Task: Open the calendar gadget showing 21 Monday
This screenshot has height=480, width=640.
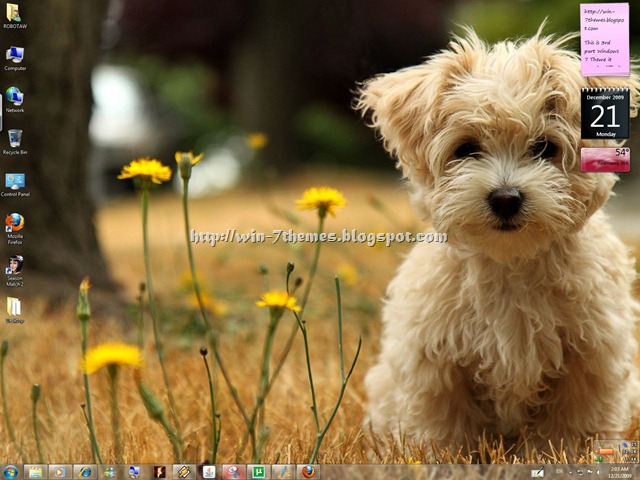Action: click(x=605, y=113)
